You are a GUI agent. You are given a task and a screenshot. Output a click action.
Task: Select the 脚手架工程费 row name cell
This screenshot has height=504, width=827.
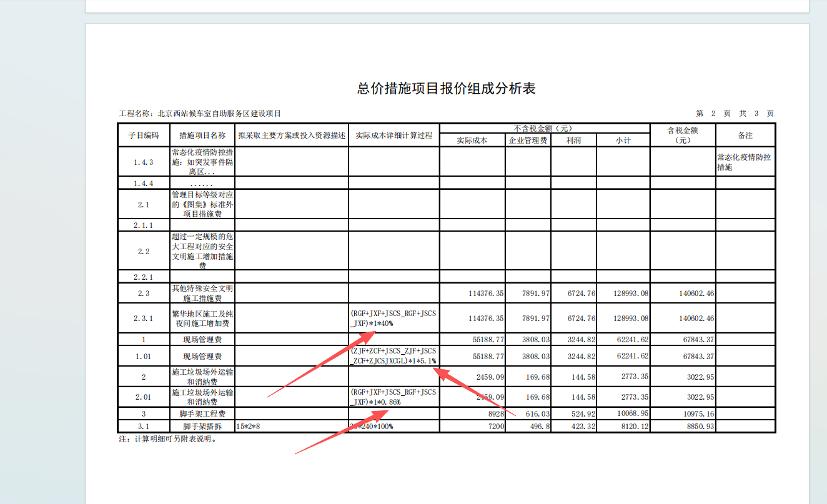(x=202, y=413)
